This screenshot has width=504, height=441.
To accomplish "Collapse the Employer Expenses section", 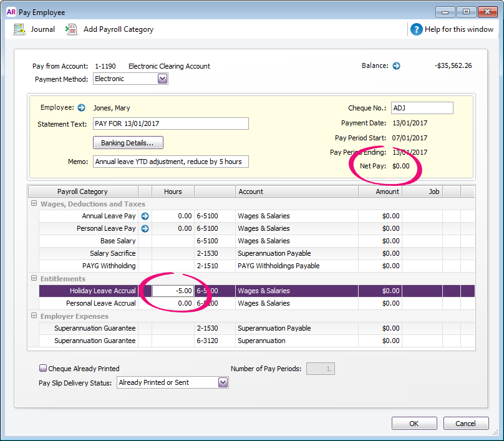I will [34, 316].
